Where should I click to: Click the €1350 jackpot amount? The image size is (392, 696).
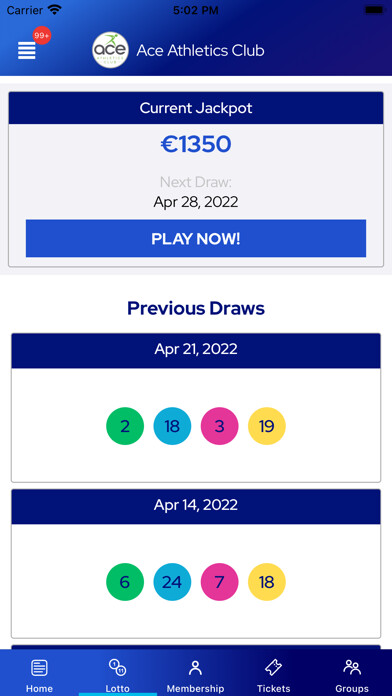[196, 145]
